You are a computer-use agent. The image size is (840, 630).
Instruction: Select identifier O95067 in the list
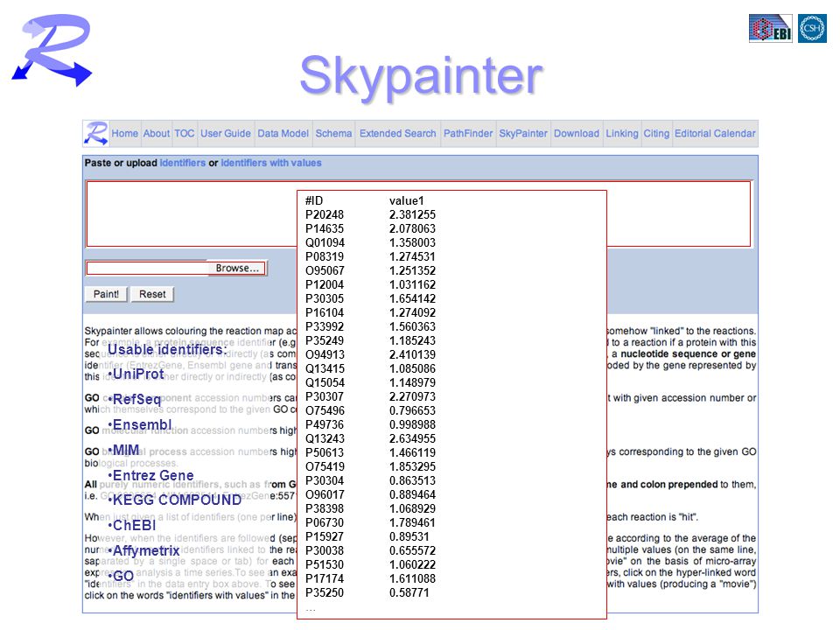click(x=325, y=270)
